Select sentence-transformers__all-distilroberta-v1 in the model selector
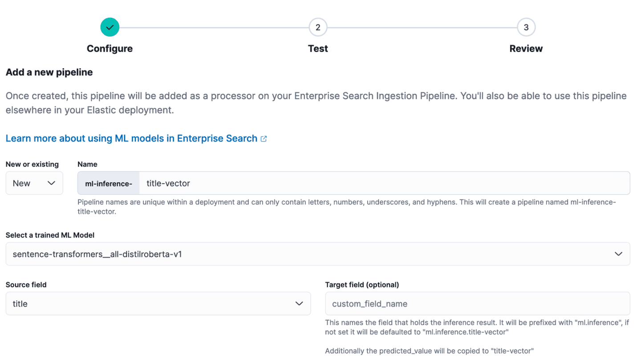Image resolution: width=641 pixels, height=364 pixels. click(x=318, y=254)
